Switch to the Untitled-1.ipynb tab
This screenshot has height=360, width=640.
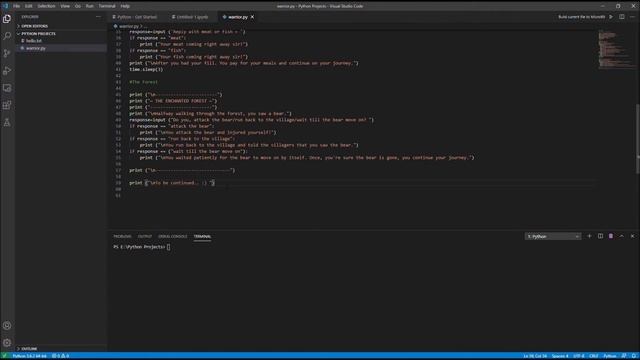[190, 17]
